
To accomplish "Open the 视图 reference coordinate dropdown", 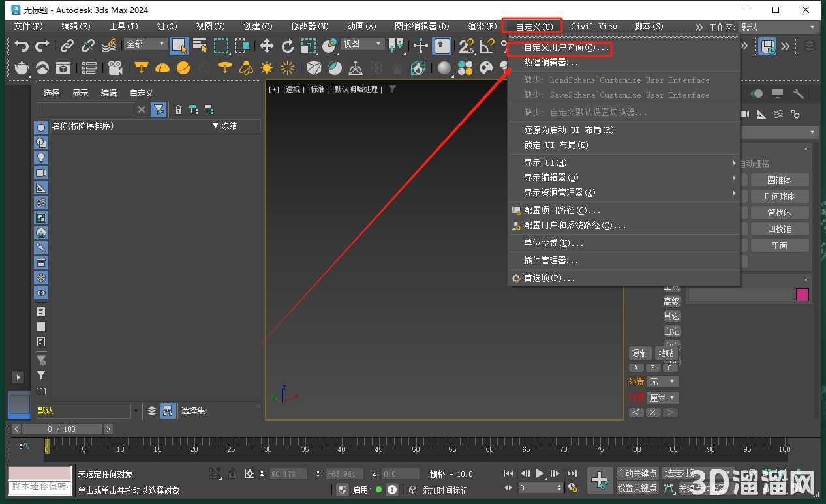I will point(363,44).
